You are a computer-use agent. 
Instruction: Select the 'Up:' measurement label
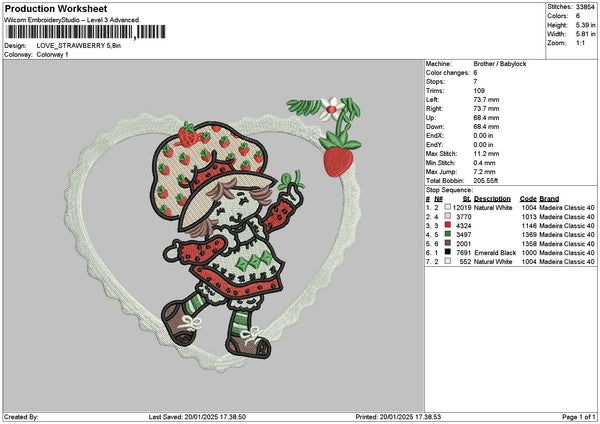click(x=431, y=118)
